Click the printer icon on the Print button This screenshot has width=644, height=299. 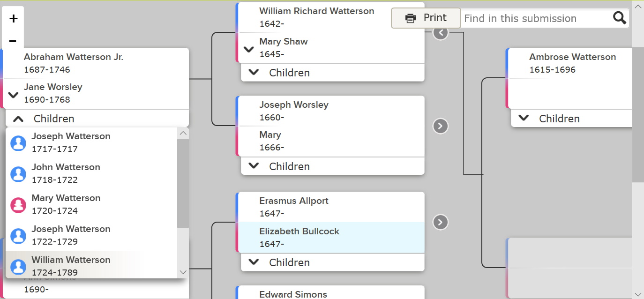pyautogui.click(x=411, y=18)
